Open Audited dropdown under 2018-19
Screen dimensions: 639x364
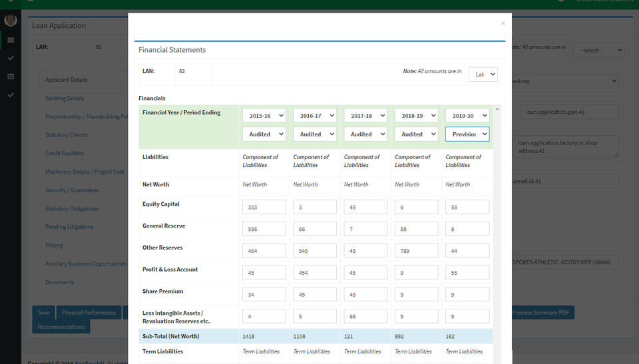point(416,134)
